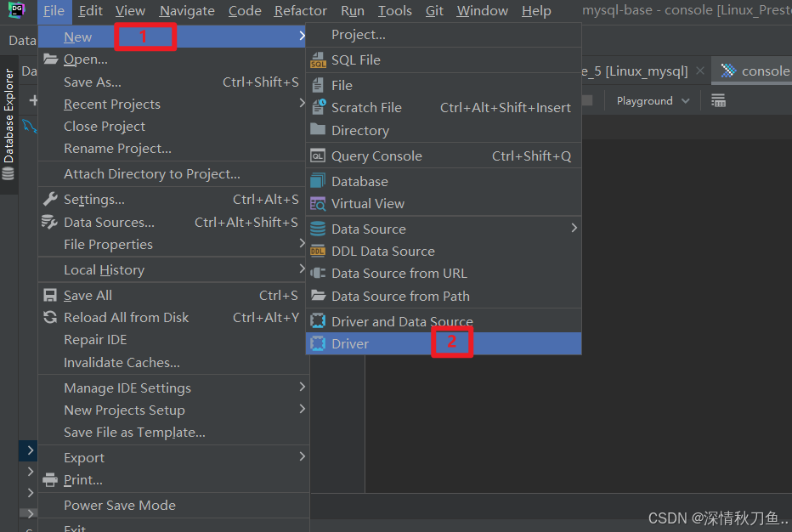Open the Window menu
This screenshot has width=792, height=532.
482,10
